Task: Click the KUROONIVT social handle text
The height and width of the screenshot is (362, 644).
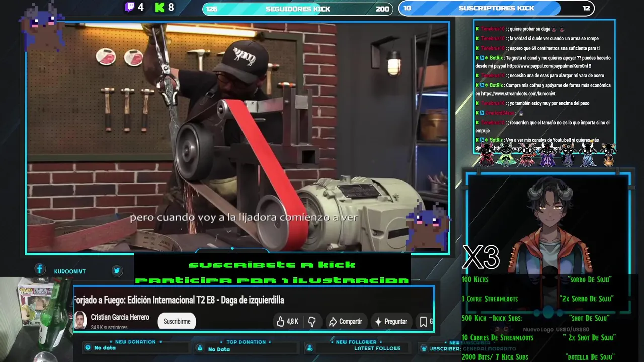Action: (69, 271)
